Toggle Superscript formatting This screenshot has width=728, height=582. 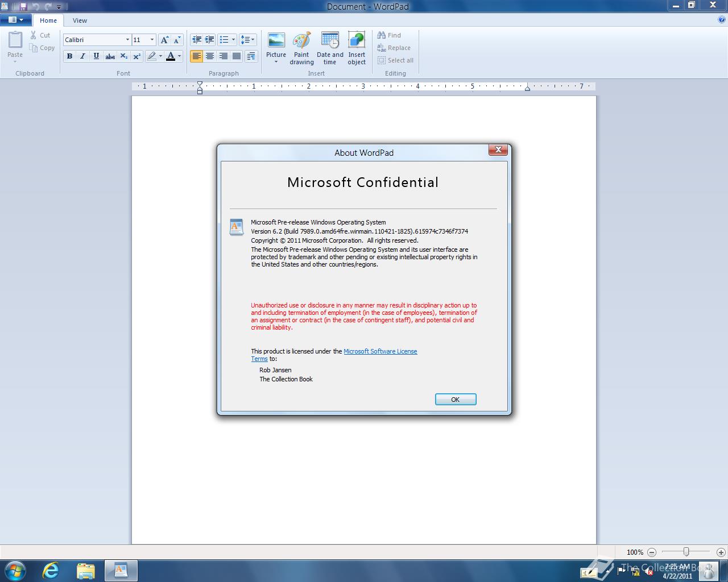[136, 56]
